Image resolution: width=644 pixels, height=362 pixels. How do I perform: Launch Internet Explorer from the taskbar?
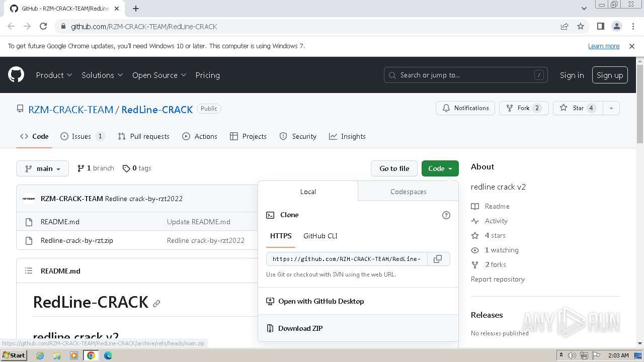(40, 355)
